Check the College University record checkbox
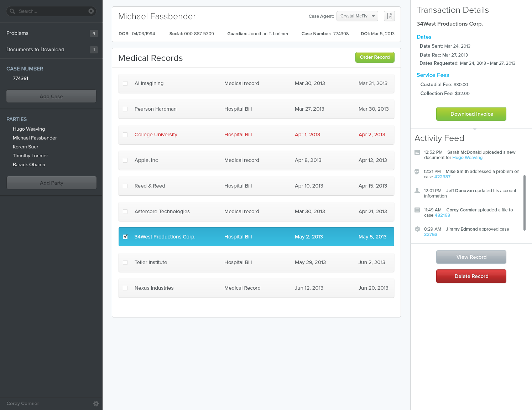The height and width of the screenshot is (410, 532). [125, 135]
